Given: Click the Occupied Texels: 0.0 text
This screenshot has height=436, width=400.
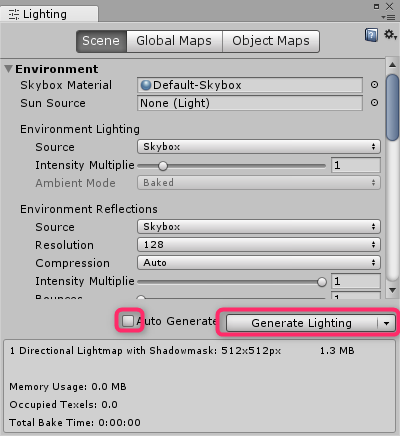Looking at the screenshot, I should tap(63, 405).
